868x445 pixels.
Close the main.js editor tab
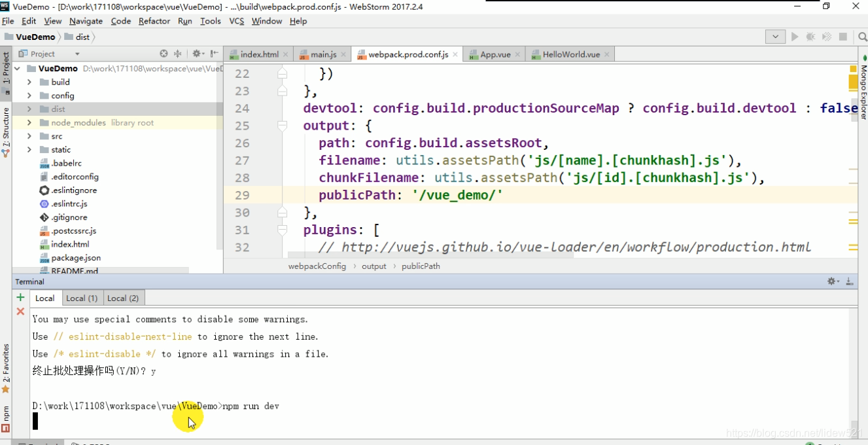pos(344,54)
